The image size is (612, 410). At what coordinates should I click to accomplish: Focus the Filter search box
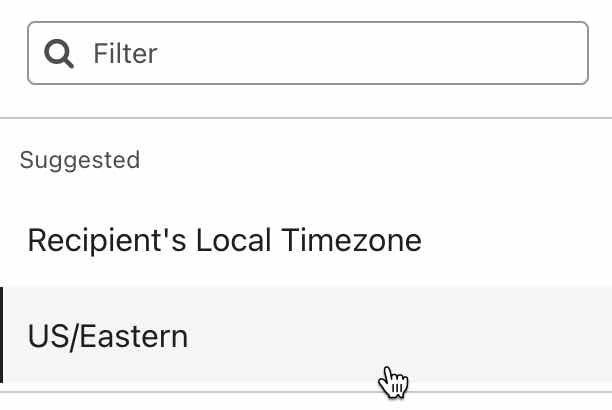[x=330, y=53]
